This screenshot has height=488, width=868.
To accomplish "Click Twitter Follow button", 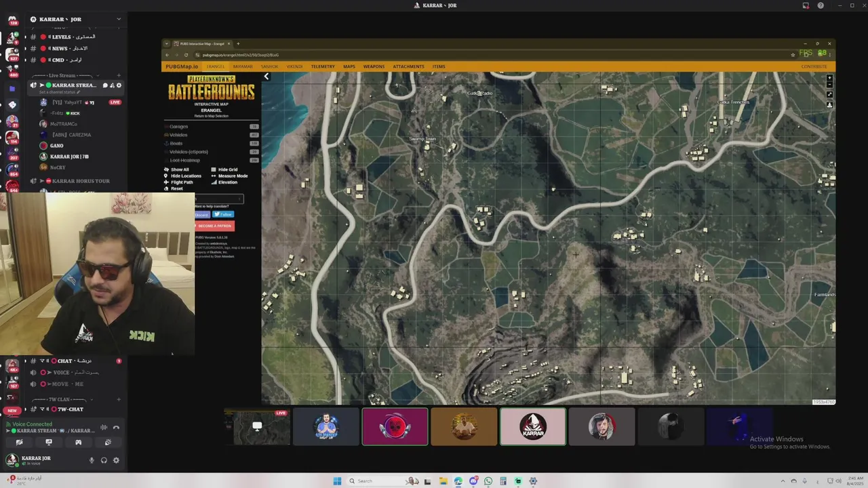I will 223,214.
